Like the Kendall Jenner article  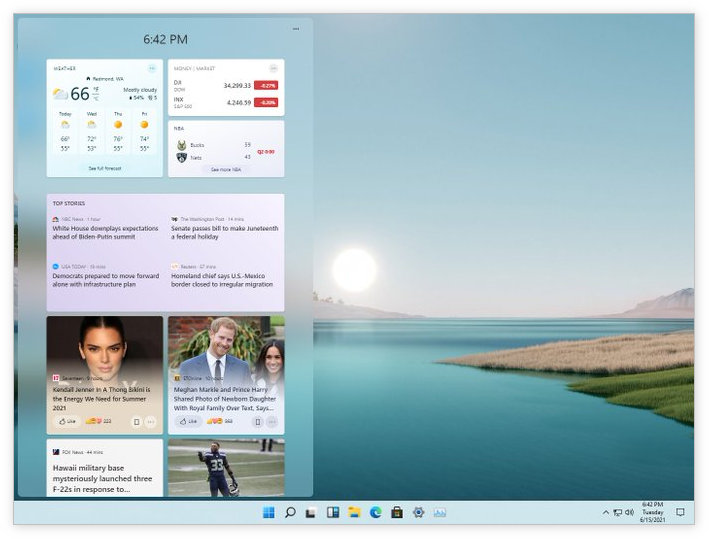coord(64,422)
